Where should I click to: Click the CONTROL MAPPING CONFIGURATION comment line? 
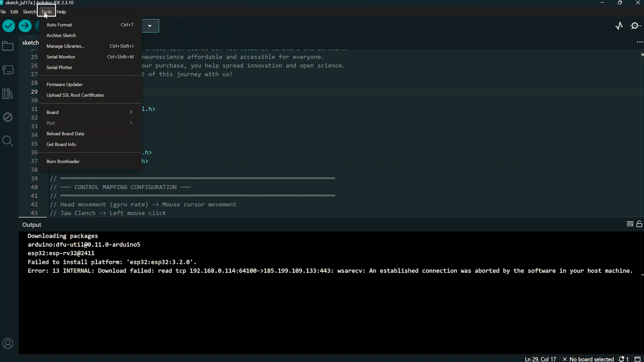click(120, 187)
